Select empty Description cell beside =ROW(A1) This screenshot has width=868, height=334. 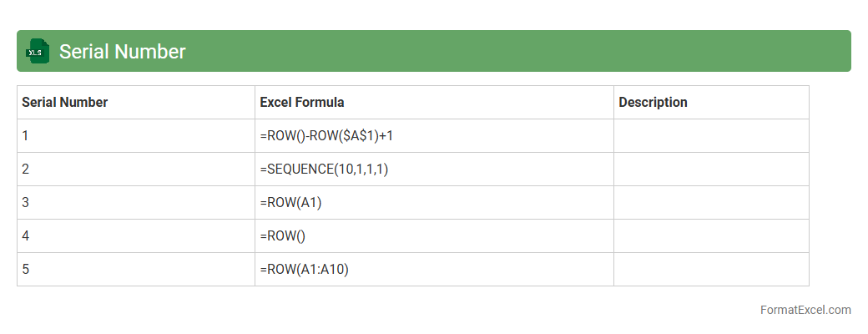pos(711,203)
